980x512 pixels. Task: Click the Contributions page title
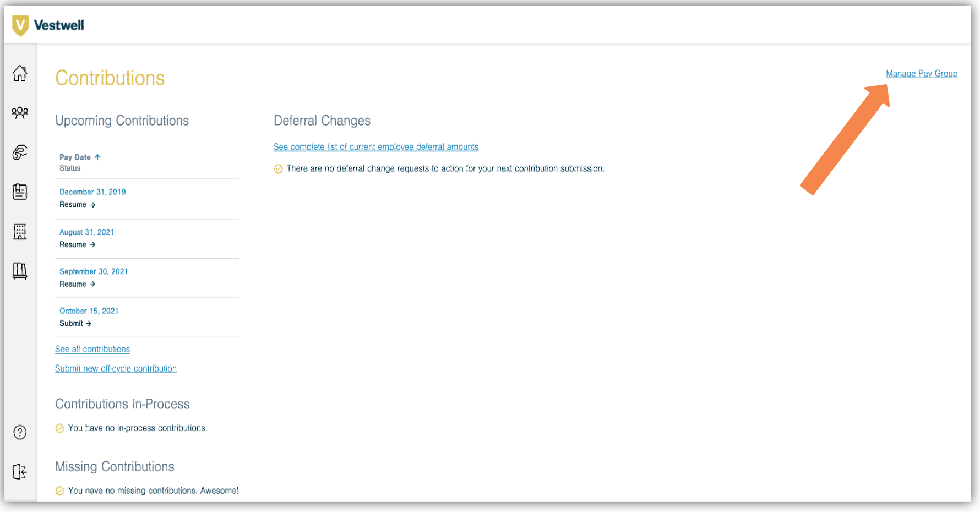coord(110,78)
